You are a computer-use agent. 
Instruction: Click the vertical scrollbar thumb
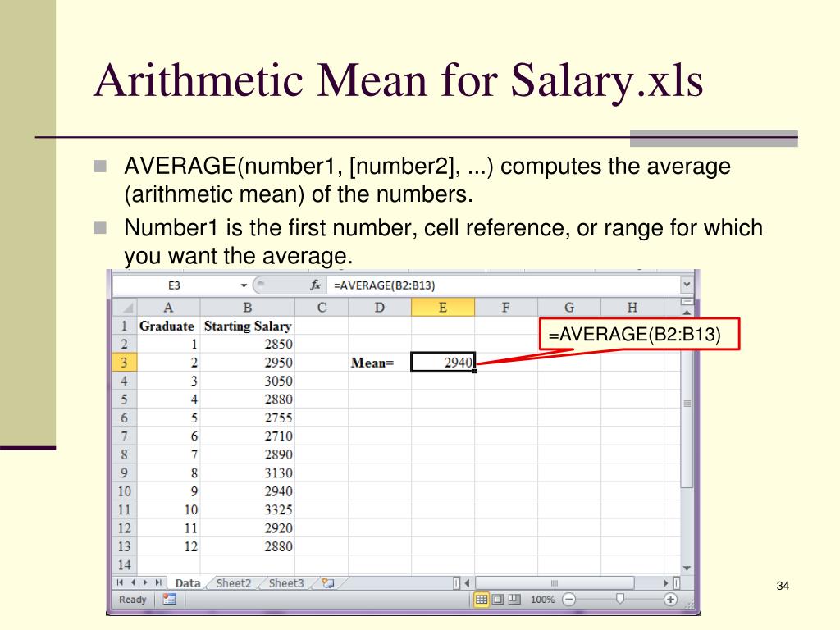(x=687, y=403)
